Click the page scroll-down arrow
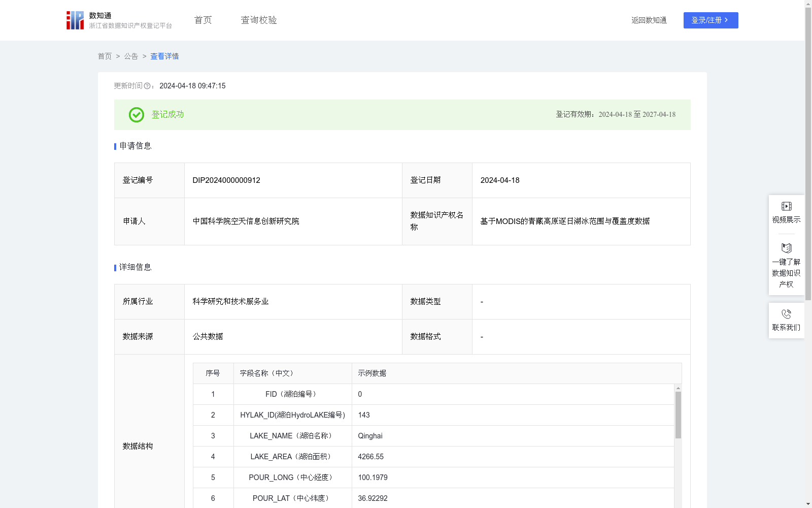812x508 pixels. point(808,504)
